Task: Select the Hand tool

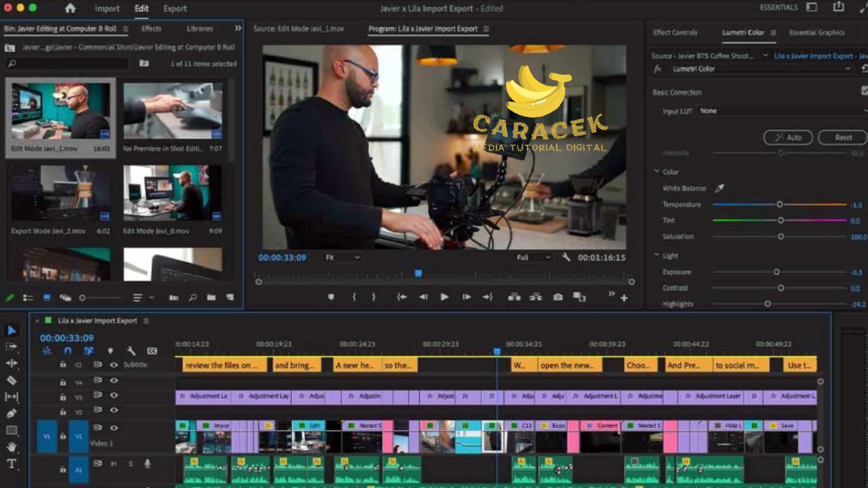Action: (12, 447)
